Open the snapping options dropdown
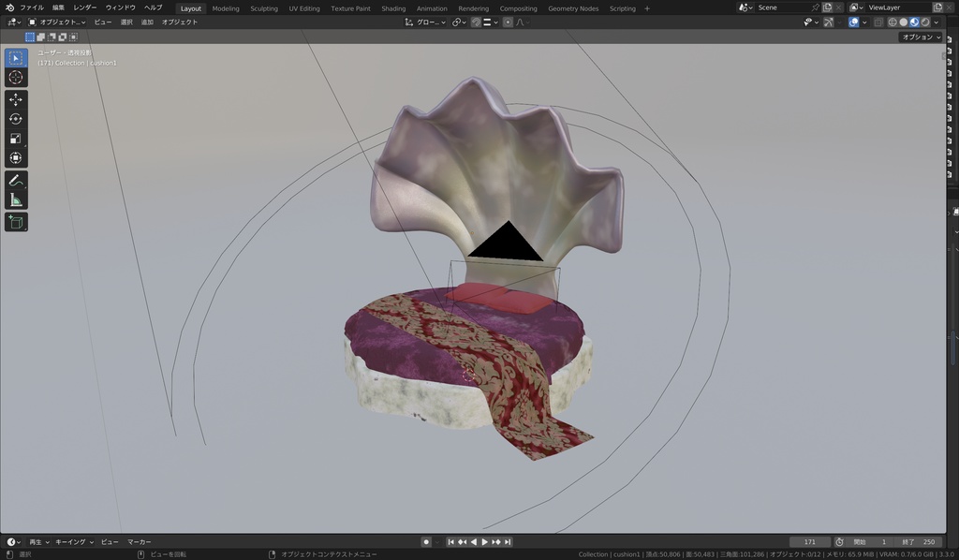The image size is (959, 560). click(x=490, y=22)
